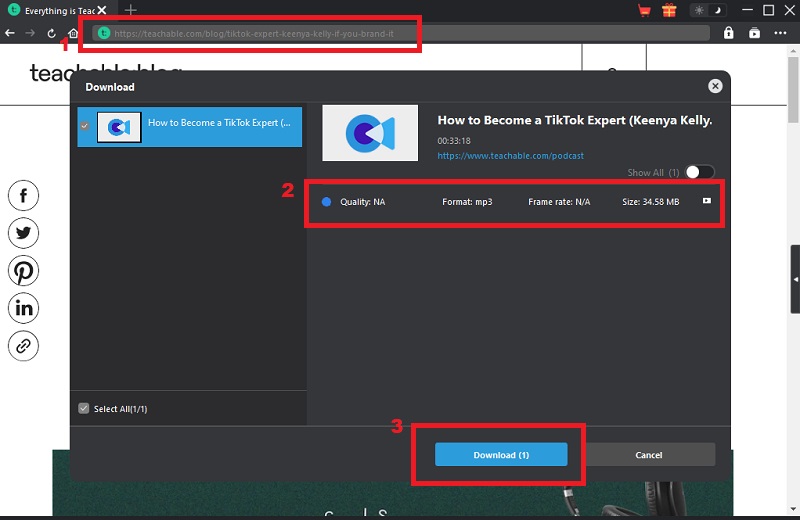Go forward using the forward arrow
The height and width of the screenshot is (520, 800).
click(30, 33)
